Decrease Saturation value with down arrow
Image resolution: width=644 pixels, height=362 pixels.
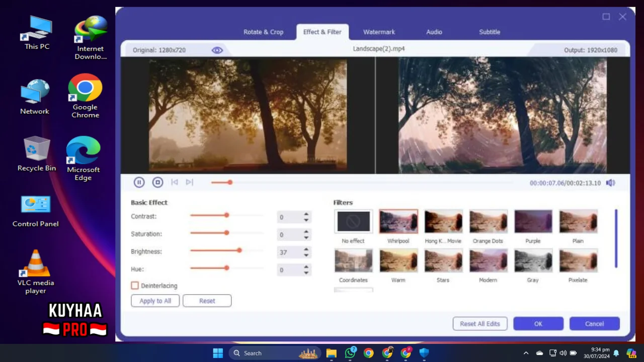pyautogui.click(x=306, y=238)
